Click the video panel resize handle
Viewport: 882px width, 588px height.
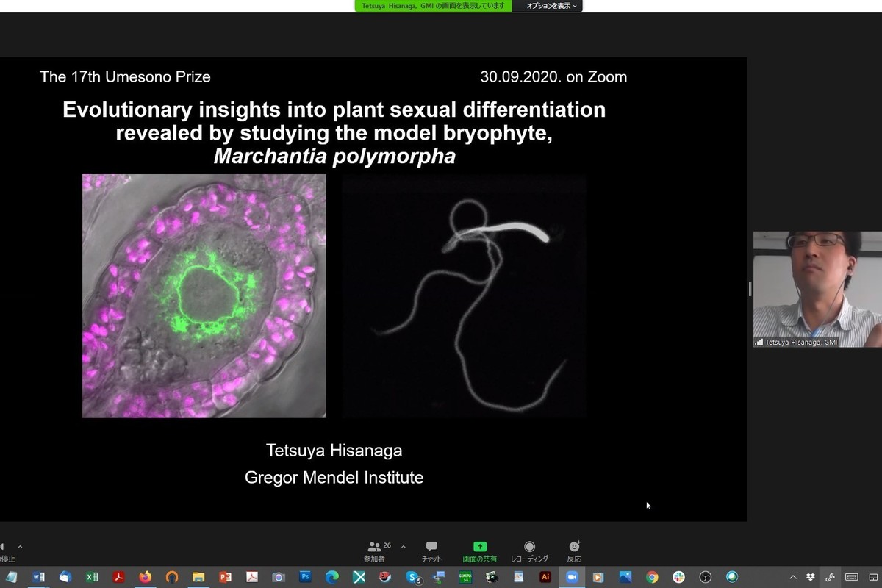(x=750, y=289)
